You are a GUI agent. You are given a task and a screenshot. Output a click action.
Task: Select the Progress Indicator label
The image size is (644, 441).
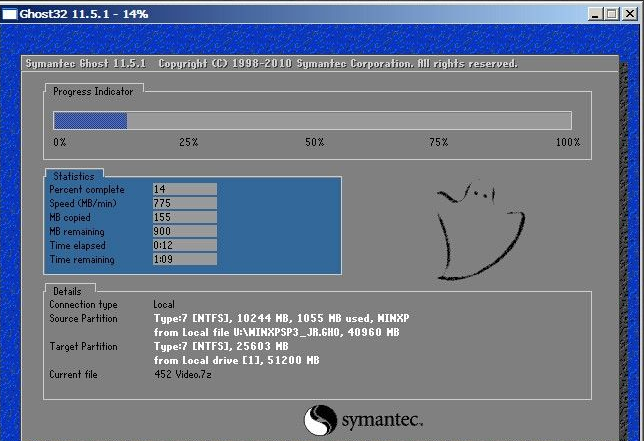point(93,92)
